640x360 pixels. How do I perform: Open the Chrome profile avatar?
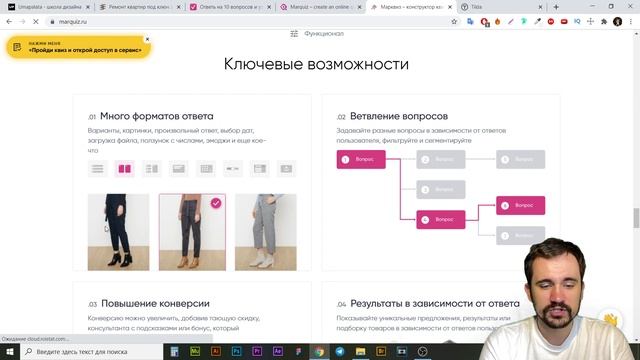tap(618, 22)
